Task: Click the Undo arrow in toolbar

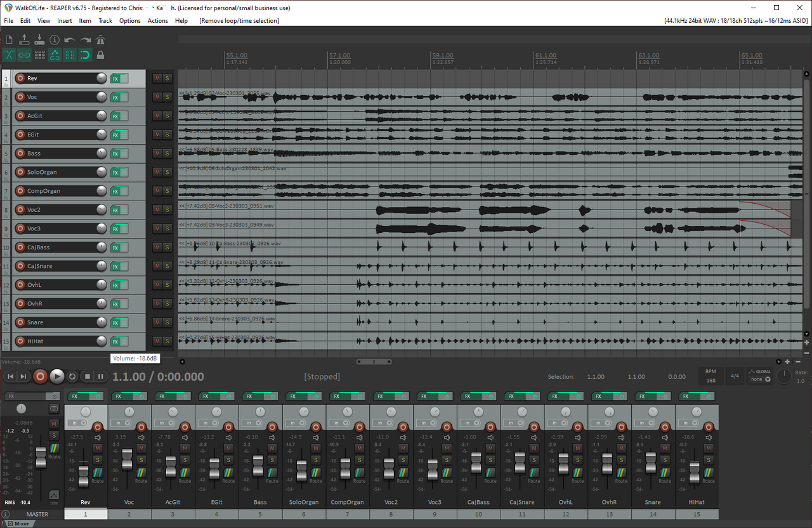Action: (x=70, y=40)
